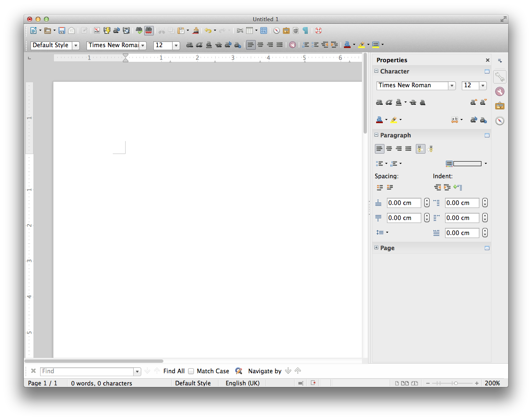532x420 pixels.
Task: Open more options for Character section
Action: coord(487,71)
